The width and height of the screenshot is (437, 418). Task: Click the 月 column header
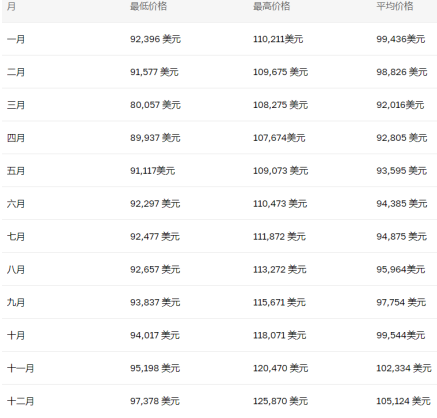(11, 6)
